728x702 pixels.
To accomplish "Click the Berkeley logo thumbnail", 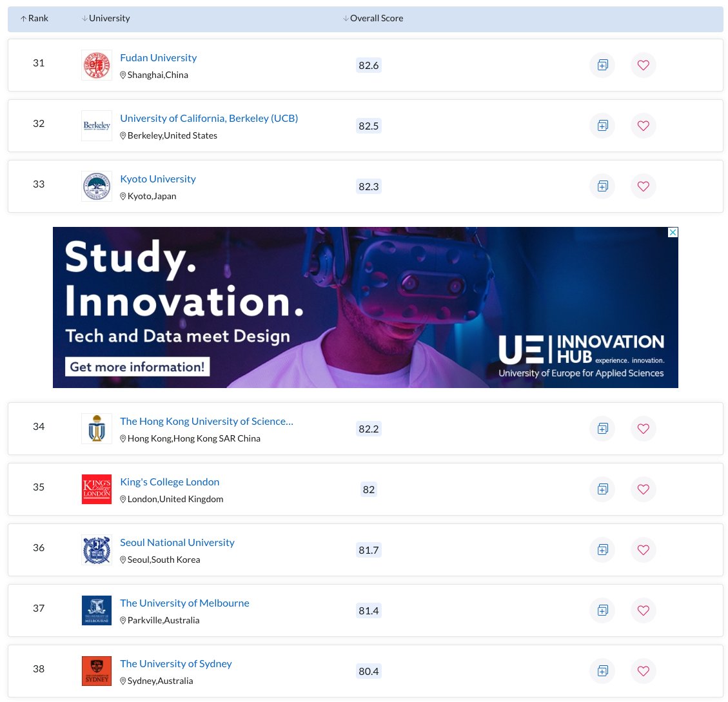I will [x=97, y=125].
